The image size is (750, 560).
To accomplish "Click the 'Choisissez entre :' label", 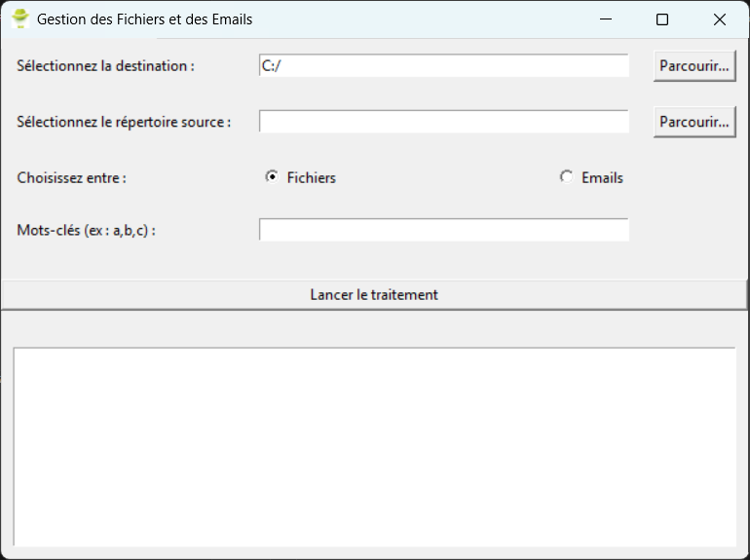I will pos(72,178).
